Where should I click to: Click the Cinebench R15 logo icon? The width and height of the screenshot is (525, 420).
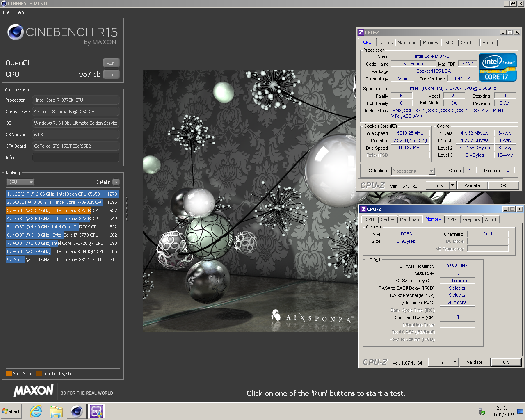click(x=16, y=32)
